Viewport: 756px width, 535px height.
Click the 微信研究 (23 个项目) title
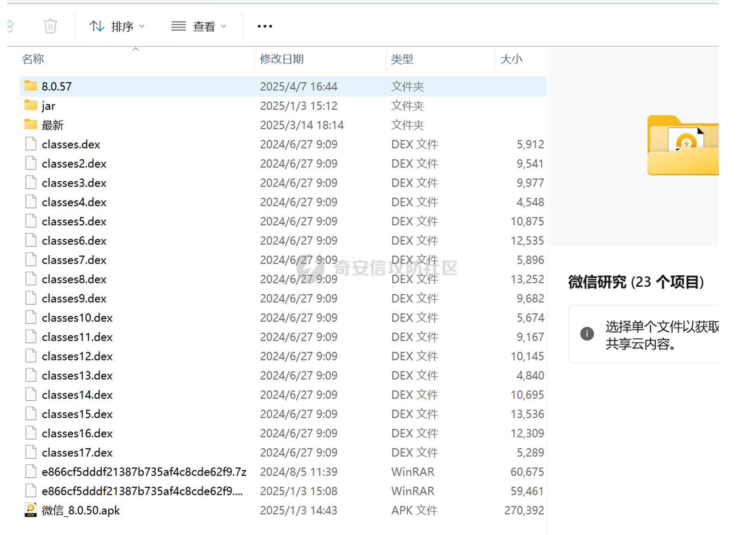636,282
